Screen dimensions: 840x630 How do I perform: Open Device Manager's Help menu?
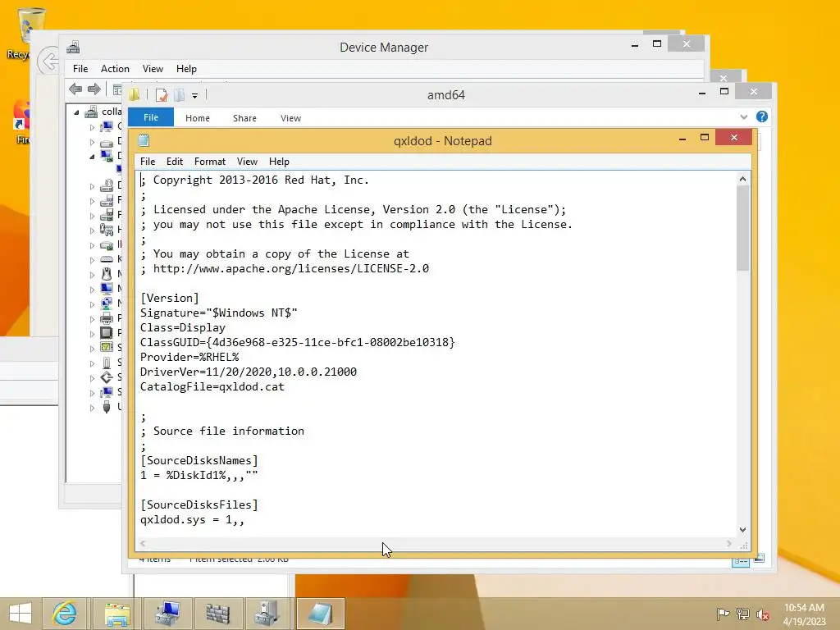tap(186, 69)
